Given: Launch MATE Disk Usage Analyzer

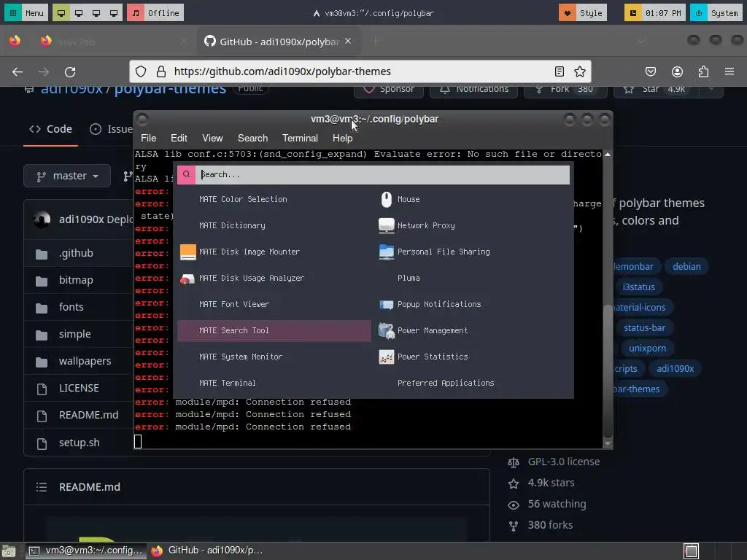Looking at the screenshot, I should coord(274,278).
